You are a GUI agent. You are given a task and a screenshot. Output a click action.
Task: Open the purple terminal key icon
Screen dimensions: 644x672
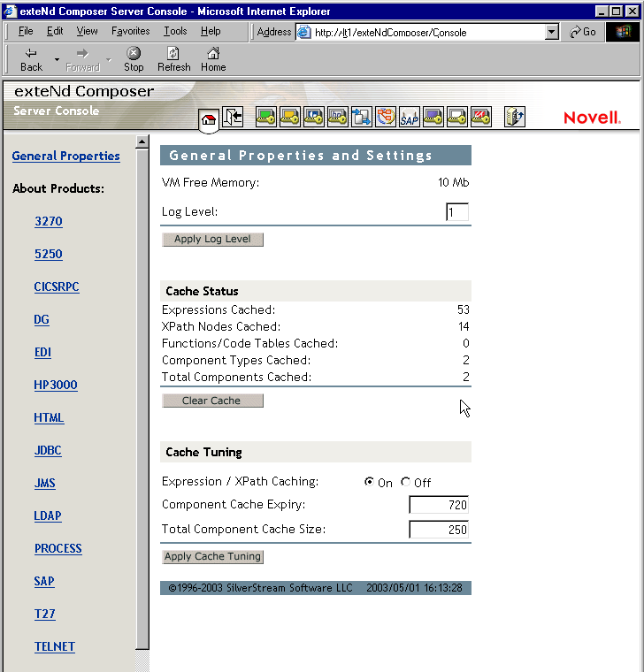point(433,117)
